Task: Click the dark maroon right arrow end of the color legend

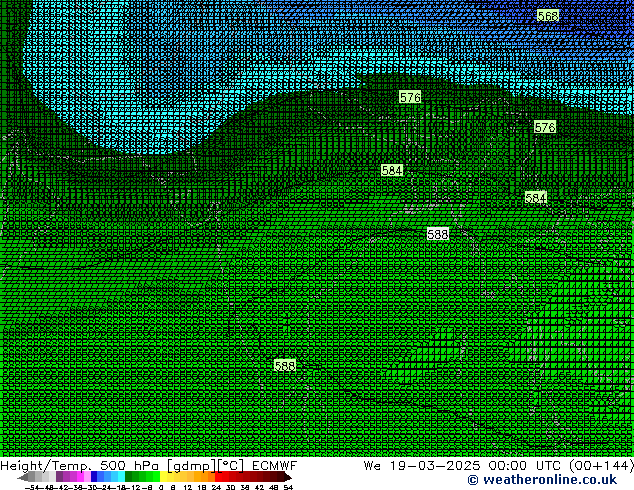Action: pos(288,477)
